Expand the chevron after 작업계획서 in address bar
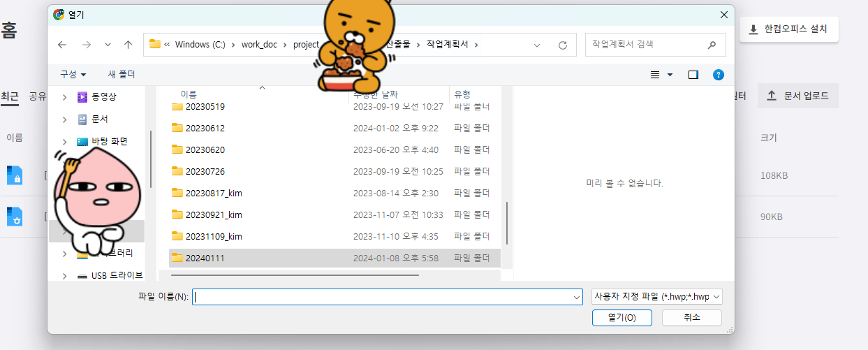This screenshot has width=868, height=350. pyautogui.click(x=476, y=45)
